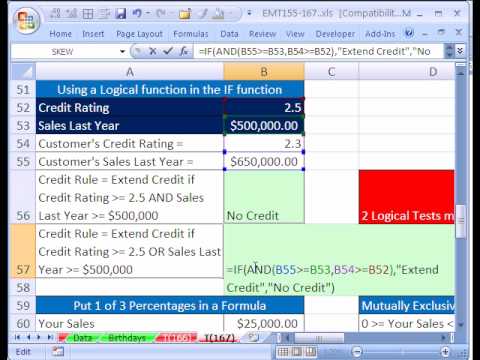480x360 pixels.
Task: Open the Name Box dropdown arrow
Action: 122,52
